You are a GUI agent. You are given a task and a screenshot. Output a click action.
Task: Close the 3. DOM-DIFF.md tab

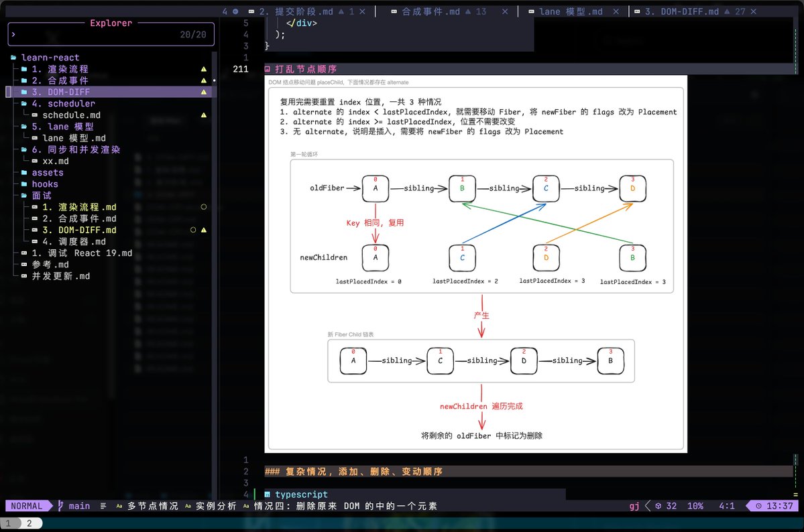click(x=753, y=11)
